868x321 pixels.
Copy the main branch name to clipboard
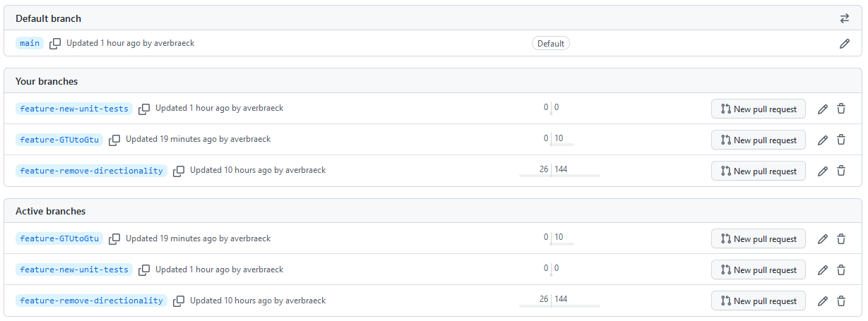point(55,44)
